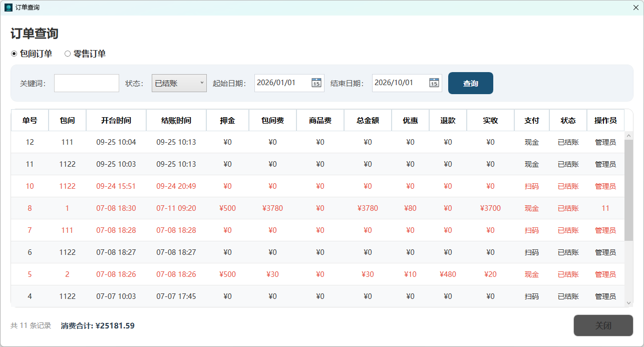Close the 订单查询 window
644x347 pixels.
[636, 8]
